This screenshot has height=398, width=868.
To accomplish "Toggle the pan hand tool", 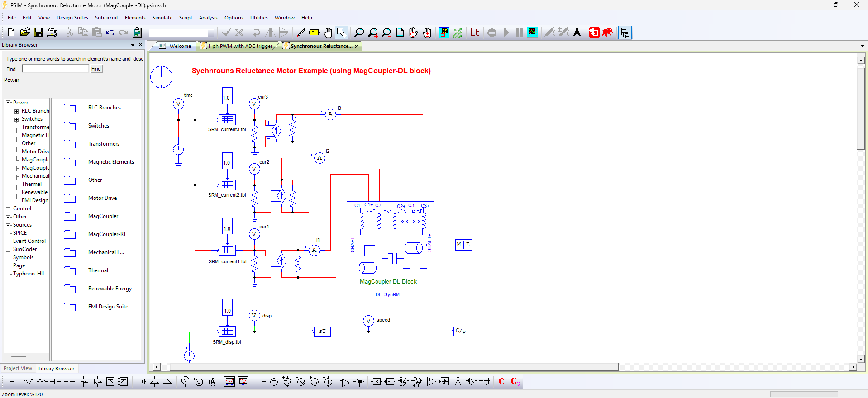I will (x=328, y=33).
